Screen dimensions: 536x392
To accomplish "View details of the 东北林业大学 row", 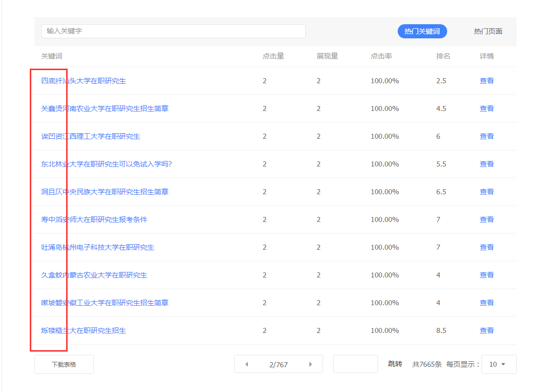I will pos(487,164).
